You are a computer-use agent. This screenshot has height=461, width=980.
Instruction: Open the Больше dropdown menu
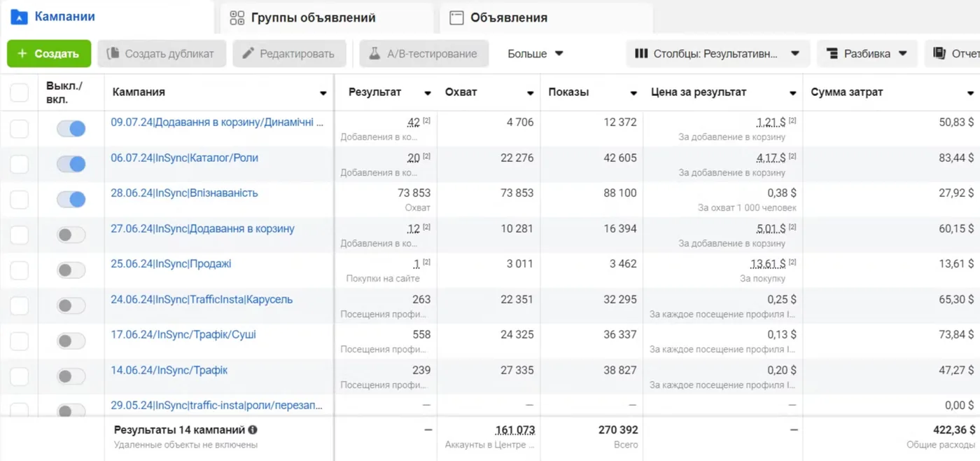coord(535,53)
